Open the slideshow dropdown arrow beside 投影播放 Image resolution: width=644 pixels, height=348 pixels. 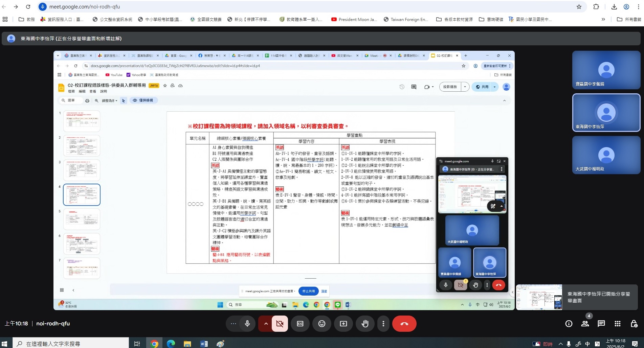[465, 87]
